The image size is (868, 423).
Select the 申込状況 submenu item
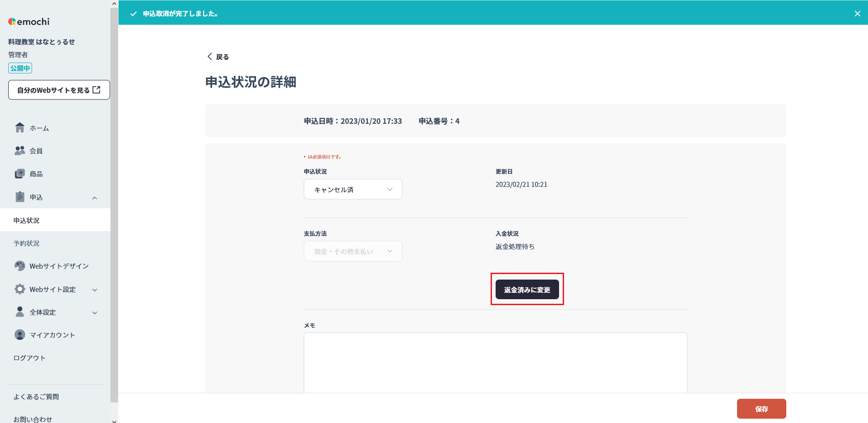(55, 220)
